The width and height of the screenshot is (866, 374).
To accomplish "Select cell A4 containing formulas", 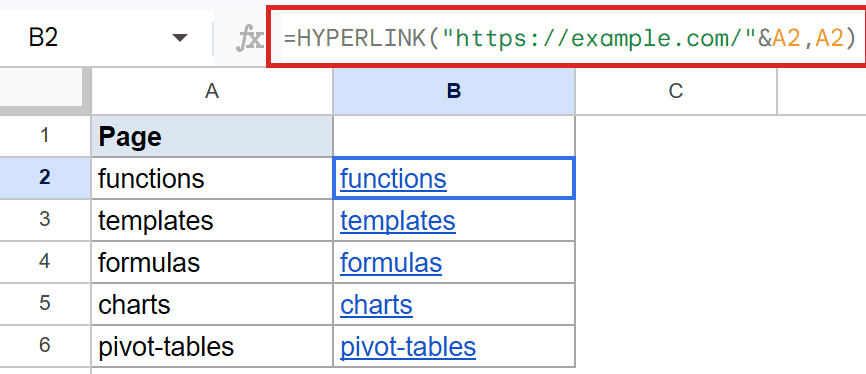I will click(x=212, y=262).
